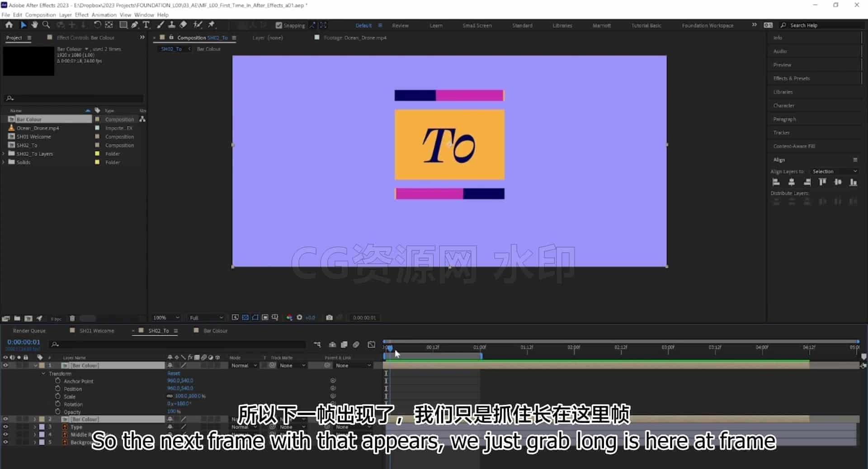Switch to SH01 Welcome timeline tab
The image size is (868, 469).
[97, 331]
